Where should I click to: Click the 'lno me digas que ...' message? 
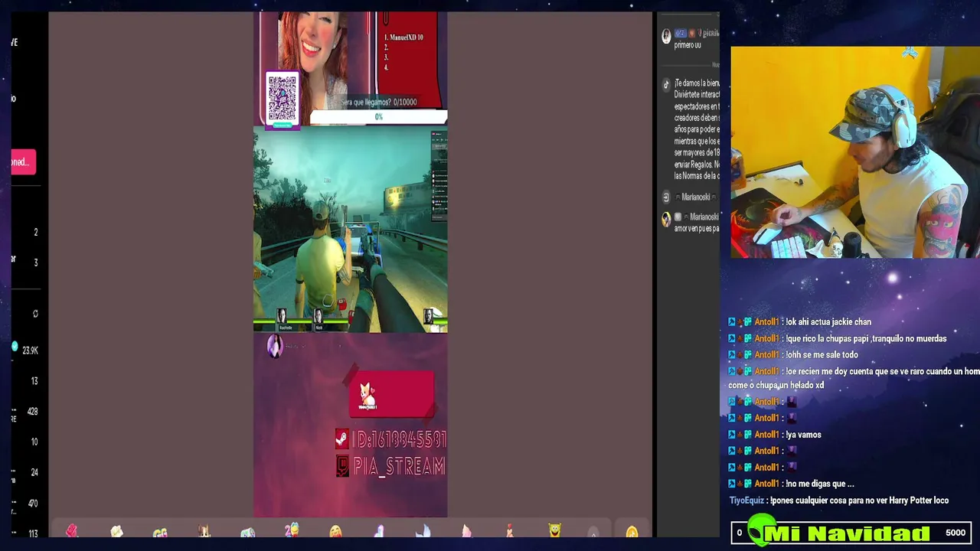pyautogui.click(x=820, y=484)
